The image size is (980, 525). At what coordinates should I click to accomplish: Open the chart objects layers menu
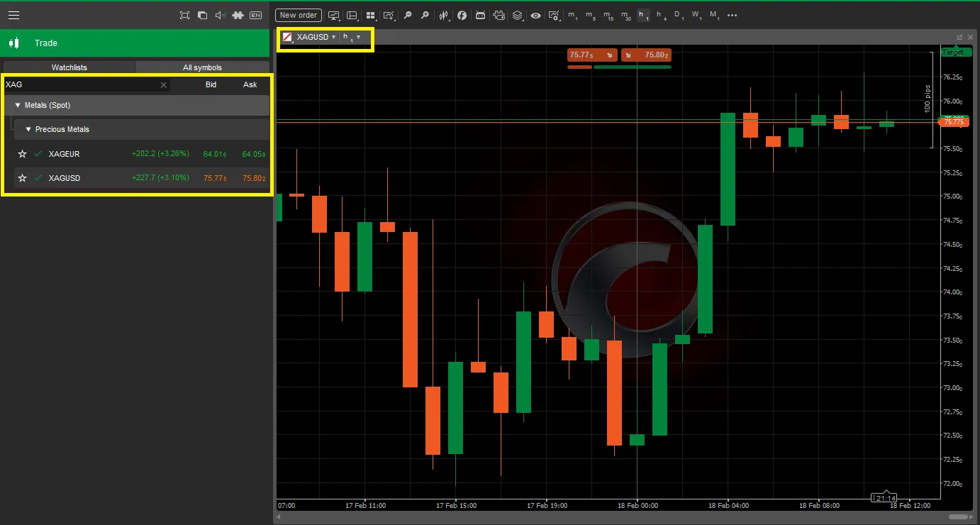[517, 14]
